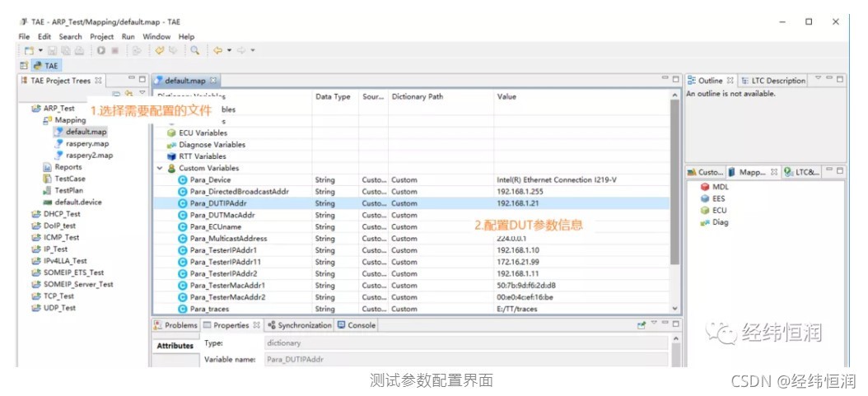Select Para_Device variable row

coord(412,179)
